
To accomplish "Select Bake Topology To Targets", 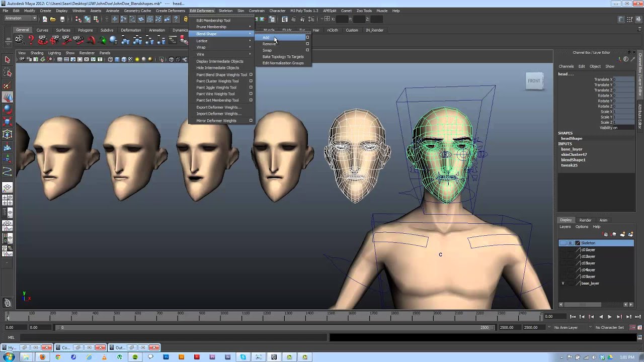I will pos(283,57).
